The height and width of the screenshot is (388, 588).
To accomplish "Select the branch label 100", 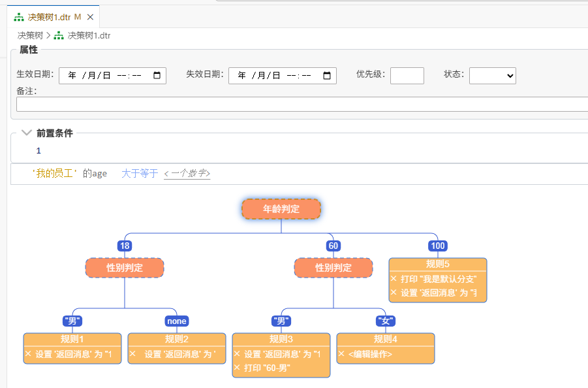I will [437, 246].
